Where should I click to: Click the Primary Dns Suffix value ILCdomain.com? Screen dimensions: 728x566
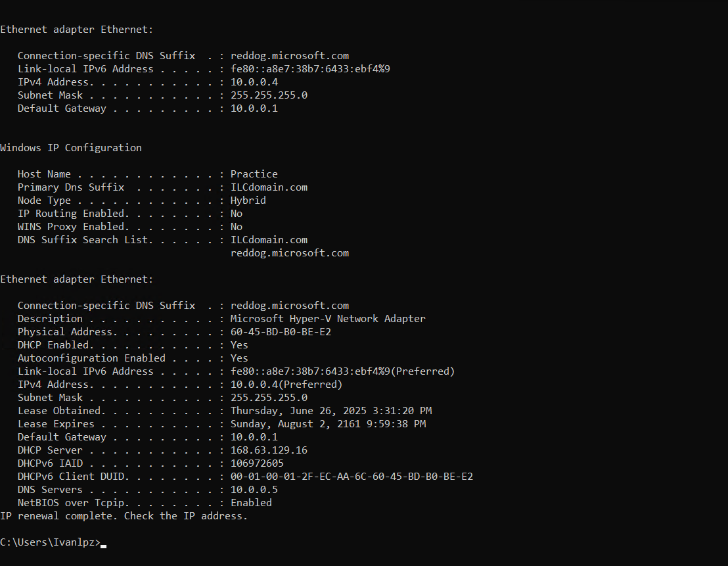[x=269, y=187]
